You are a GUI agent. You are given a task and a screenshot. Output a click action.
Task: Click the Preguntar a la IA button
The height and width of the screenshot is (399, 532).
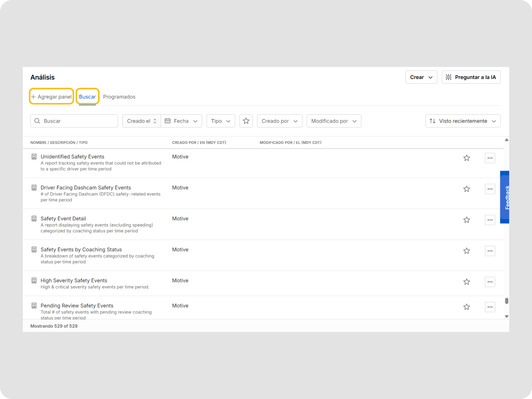[x=471, y=77]
